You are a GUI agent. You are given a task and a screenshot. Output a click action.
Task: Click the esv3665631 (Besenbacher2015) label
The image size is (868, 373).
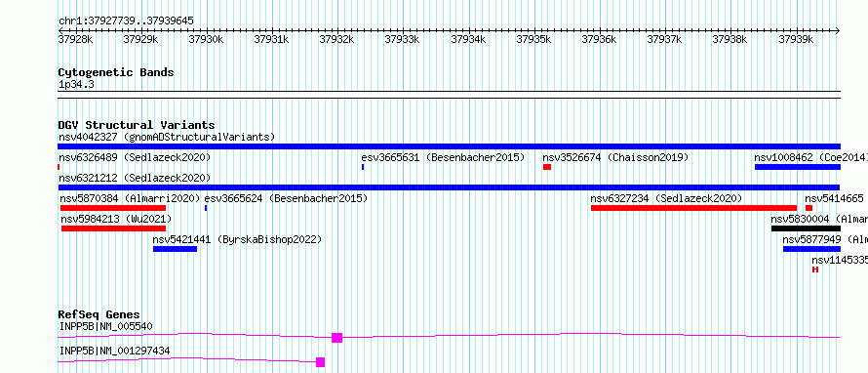[x=443, y=157]
